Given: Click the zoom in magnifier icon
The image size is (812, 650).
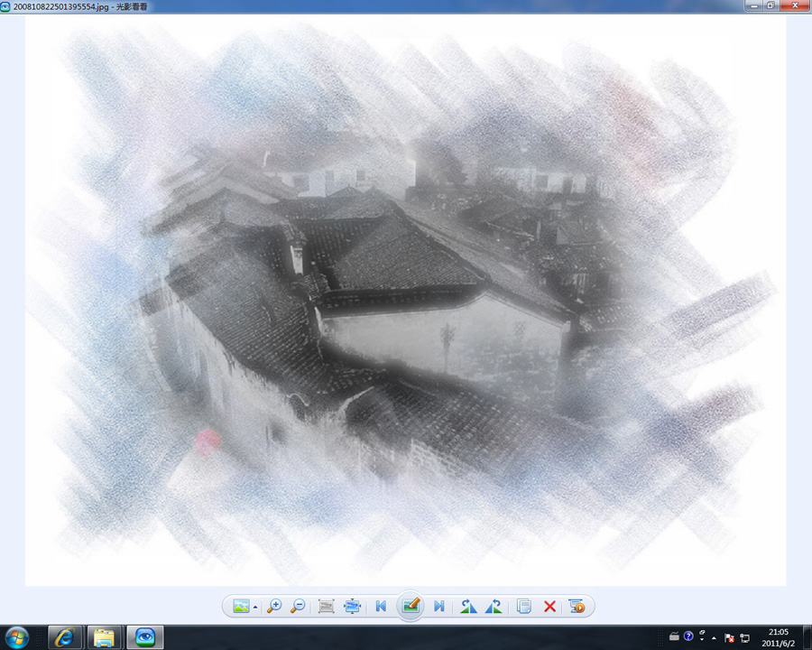Looking at the screenshot, I should click(274, 607).
